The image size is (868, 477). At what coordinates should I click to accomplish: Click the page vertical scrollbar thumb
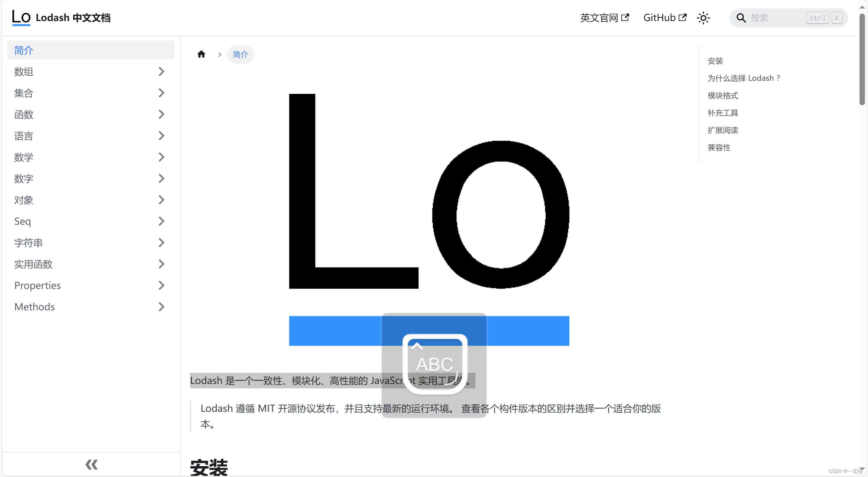tap(862, 59)
